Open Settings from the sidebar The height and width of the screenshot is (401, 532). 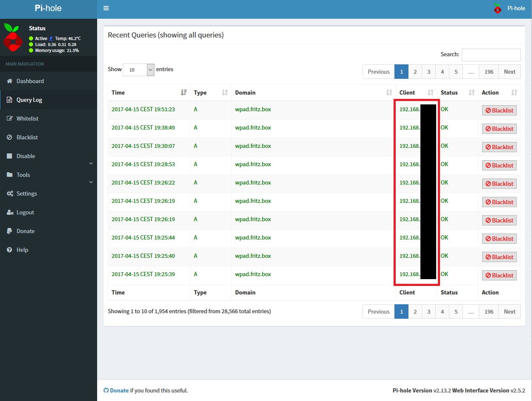click(x=26, y=193)
